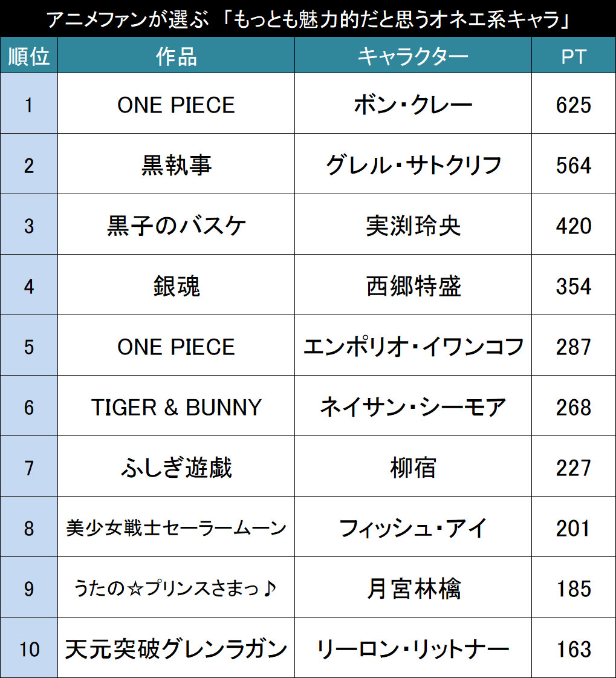Click the 月宮林檎 character cell
Screen dimensions: 616x678
click(x=413, y=588)
